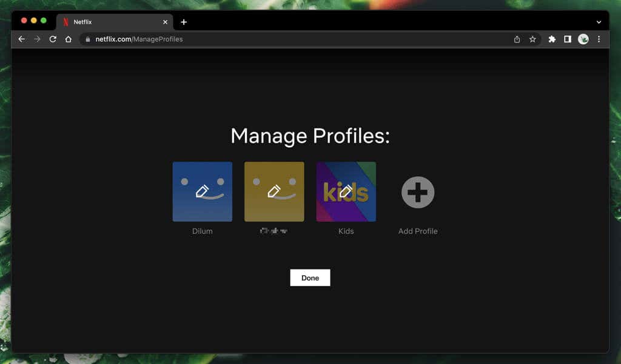
Task: Click the Dilum profile name label
Action: tap(202, 231)
